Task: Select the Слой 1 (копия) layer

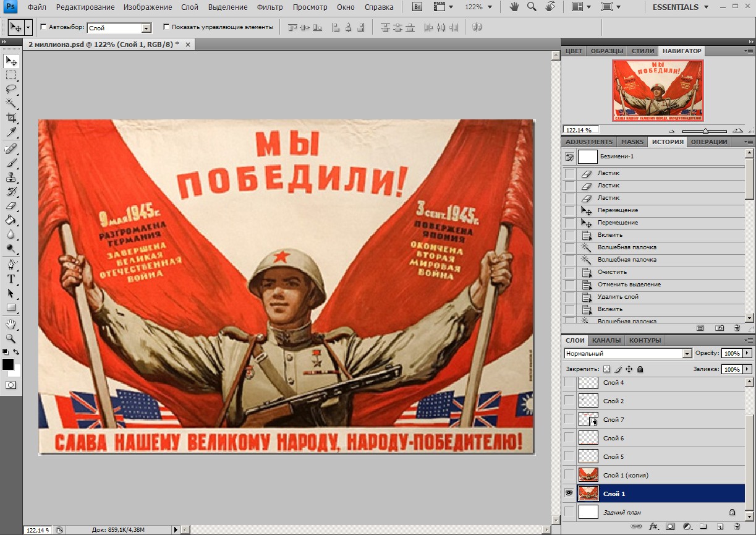Action: click(626, 475)
